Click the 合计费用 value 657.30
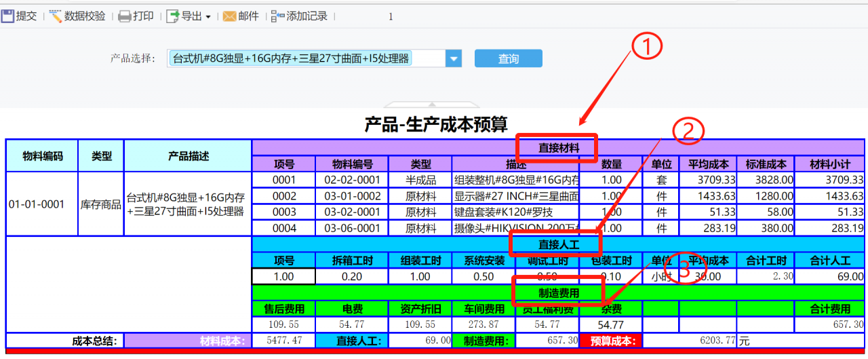This screenshot has height=359, width=868. (831, 324)
